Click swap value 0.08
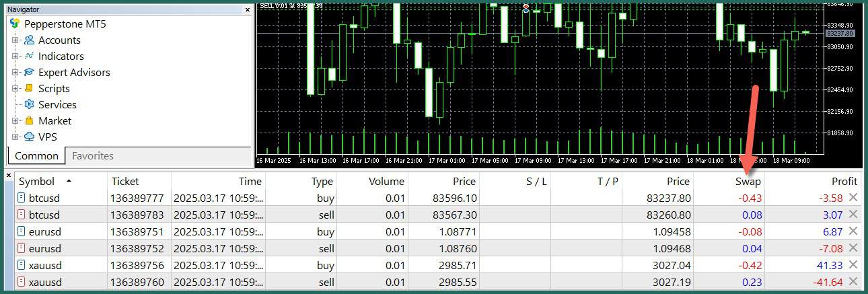The image size is (868, 294). click(752, 215)
